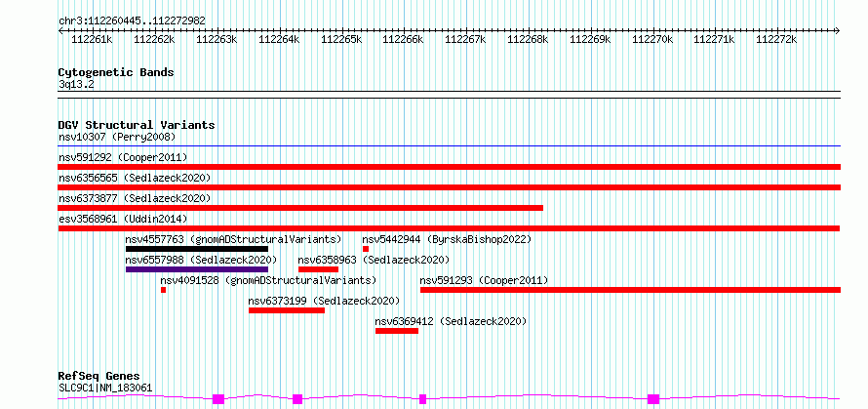Click nsv6358963 (Sedlazeck2020) label

[374, 260]
